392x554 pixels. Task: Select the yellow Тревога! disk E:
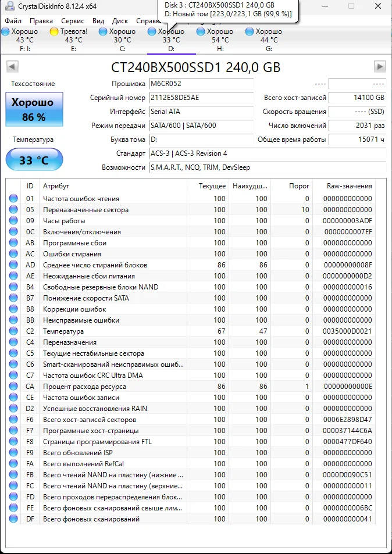[73, 40]
